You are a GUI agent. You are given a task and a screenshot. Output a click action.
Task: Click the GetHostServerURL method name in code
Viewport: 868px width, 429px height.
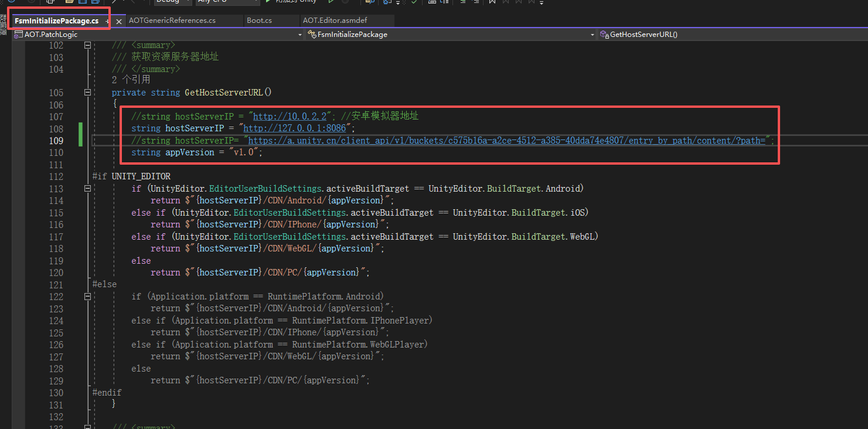point(223,93)
